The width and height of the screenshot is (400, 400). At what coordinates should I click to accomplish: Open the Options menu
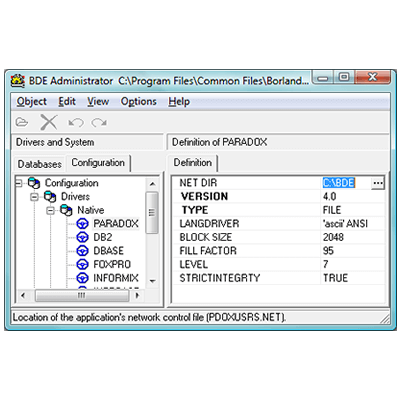pyautogui.click(x=138, y=101)
